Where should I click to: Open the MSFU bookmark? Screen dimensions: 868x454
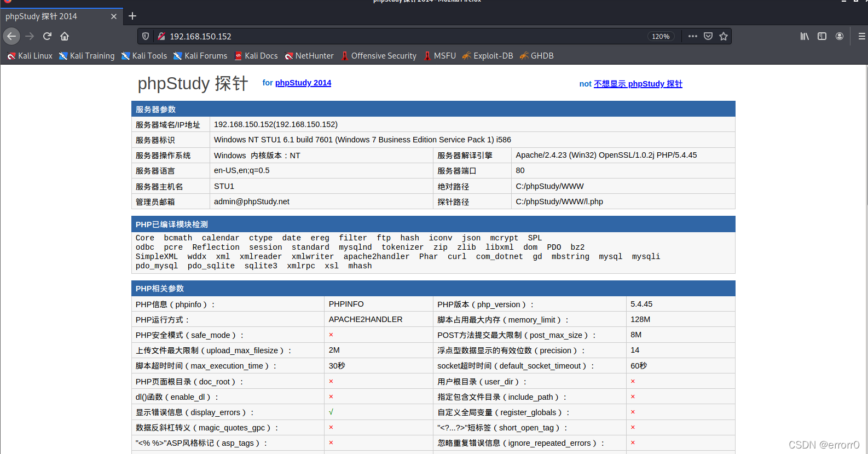(x=440, y=56)
